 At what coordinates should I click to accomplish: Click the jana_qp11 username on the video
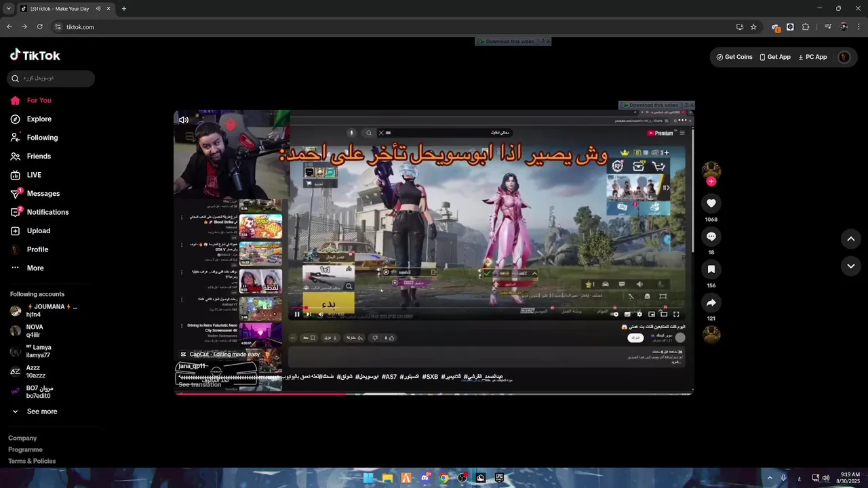click(x=192, y=367)
